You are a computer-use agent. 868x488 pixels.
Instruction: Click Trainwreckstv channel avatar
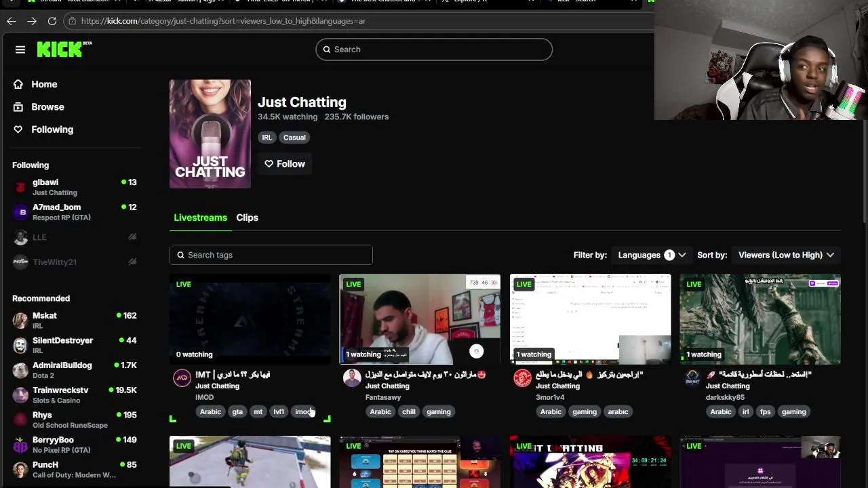[x=20, y=395]
